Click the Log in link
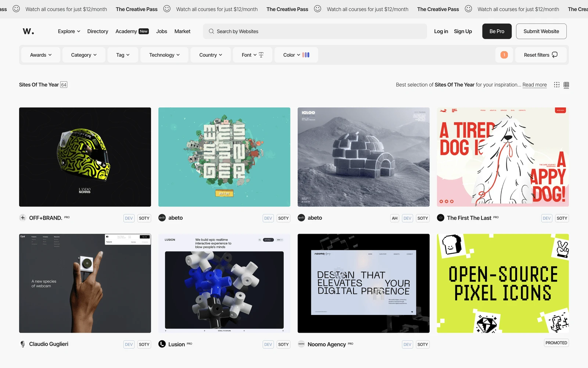Screen dimensions: 588x368 pyautogui.click(x=441, y=31)
